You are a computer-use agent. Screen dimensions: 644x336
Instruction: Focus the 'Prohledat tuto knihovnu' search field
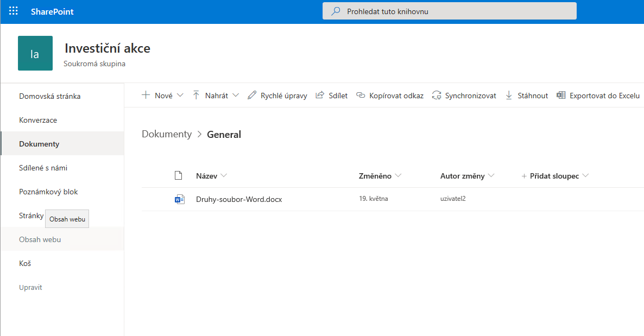[449, 11]
